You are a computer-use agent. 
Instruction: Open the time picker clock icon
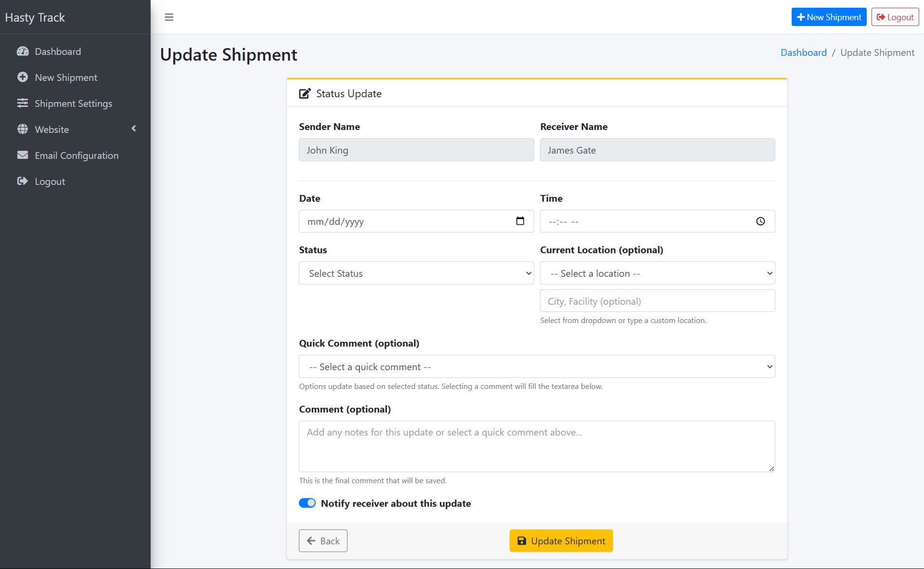pyautogui.click(x=760, y=221)
